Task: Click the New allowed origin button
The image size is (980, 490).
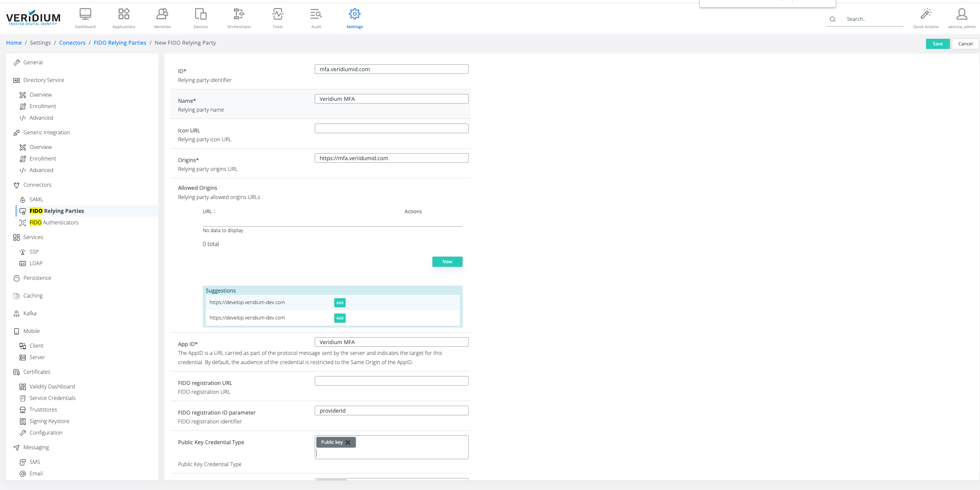Action: [x=447, y=262]
